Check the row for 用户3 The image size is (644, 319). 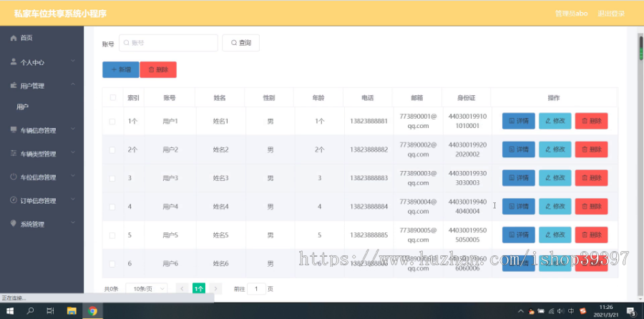(112, 178)
